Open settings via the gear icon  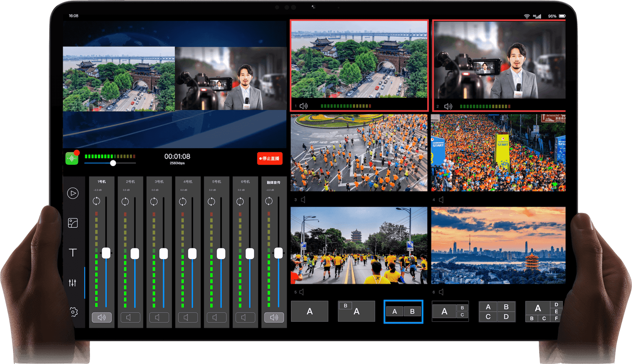click(x=73, y=312)
